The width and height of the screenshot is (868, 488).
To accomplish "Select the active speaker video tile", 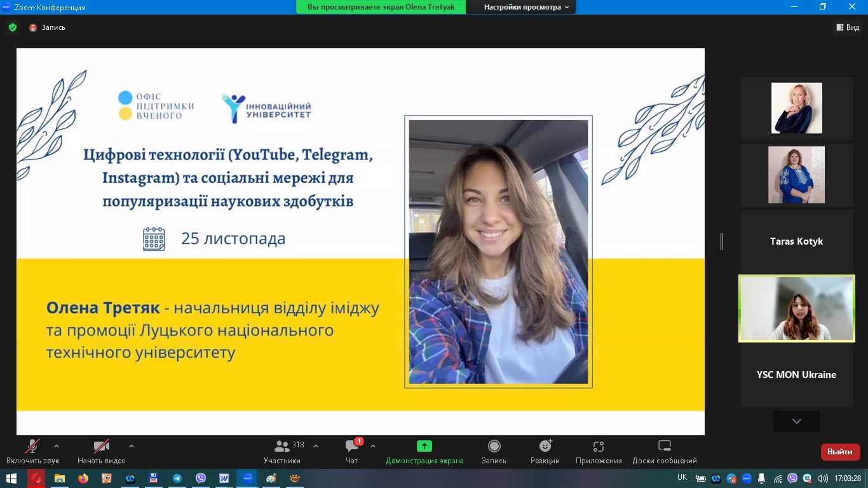I will (797, 308).
